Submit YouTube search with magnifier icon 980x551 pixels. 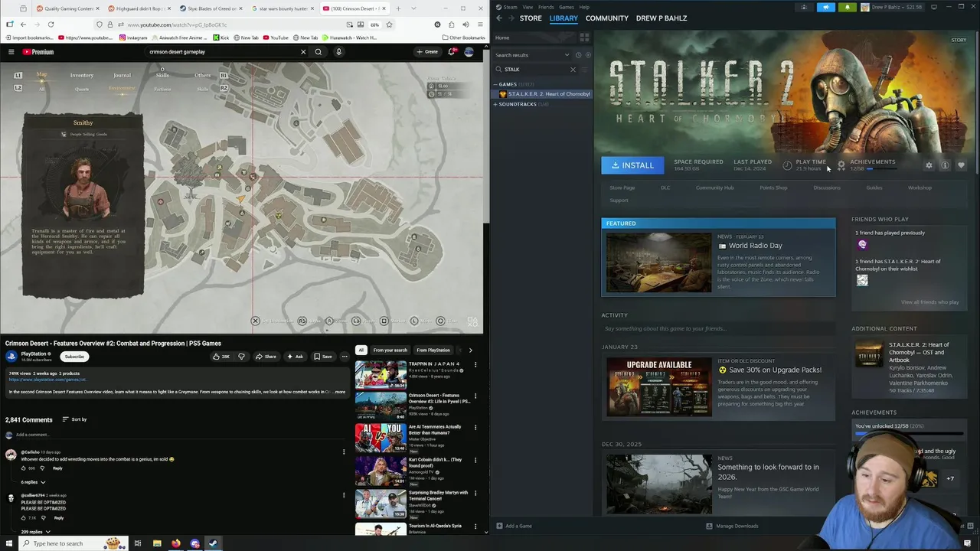(x=318, y=52)
